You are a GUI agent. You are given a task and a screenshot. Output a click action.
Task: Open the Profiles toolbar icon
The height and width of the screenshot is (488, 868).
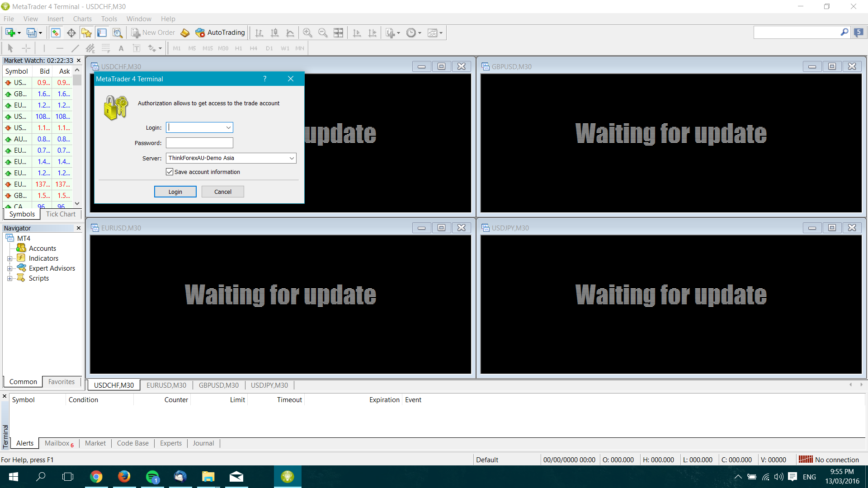[34, 33]
